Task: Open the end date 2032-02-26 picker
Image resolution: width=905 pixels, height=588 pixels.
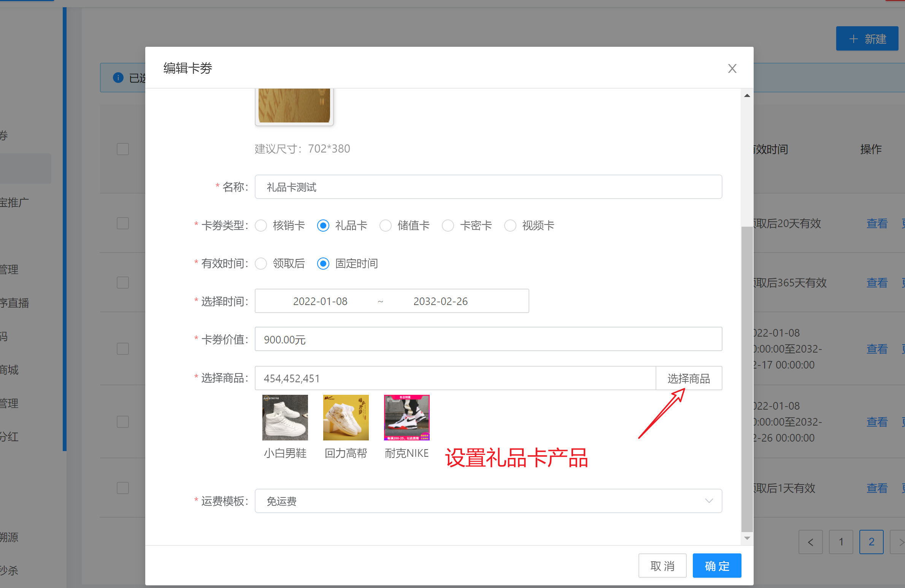Action: click(440, 301)
